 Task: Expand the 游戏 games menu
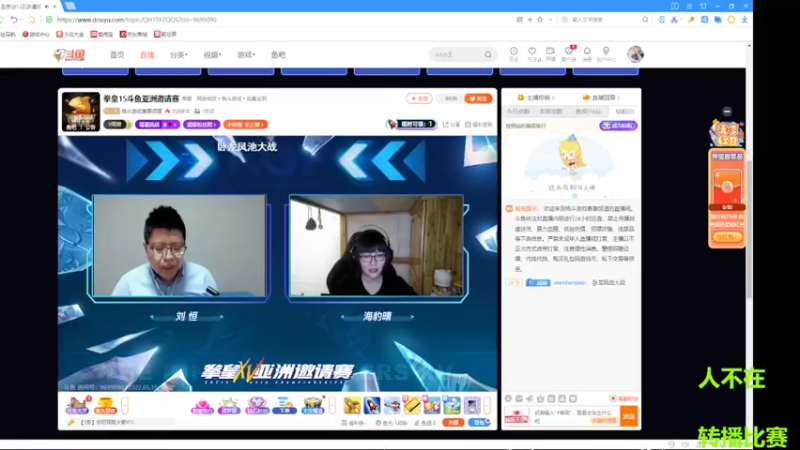[x=246, y=55]
